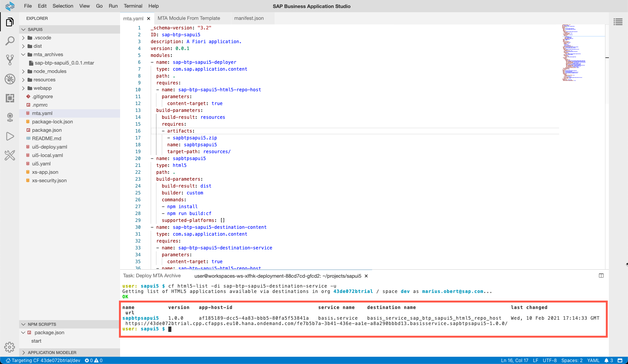Open the Cloud Foundry targets icon
Viewport: 628px width, 364px height.
click(10, 117)
